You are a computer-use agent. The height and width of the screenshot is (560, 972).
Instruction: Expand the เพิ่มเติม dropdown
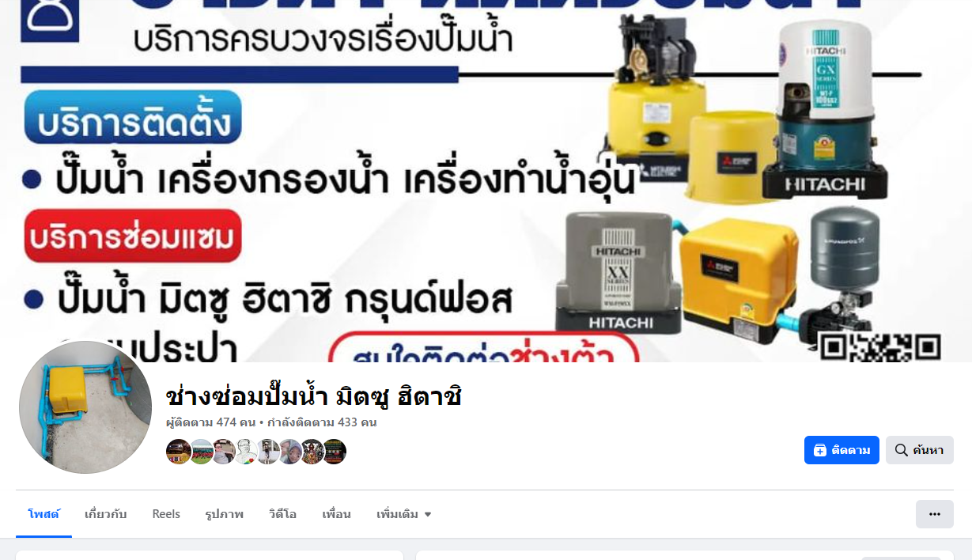[404, 514]
